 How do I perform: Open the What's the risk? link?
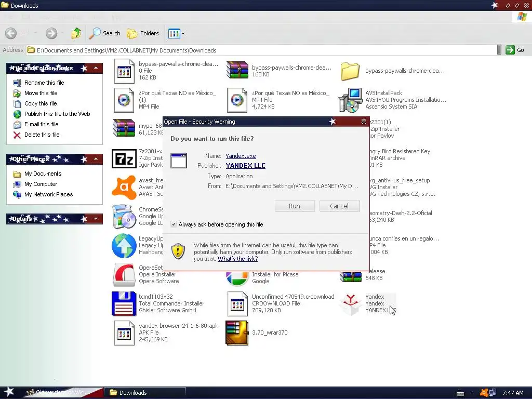237,259
